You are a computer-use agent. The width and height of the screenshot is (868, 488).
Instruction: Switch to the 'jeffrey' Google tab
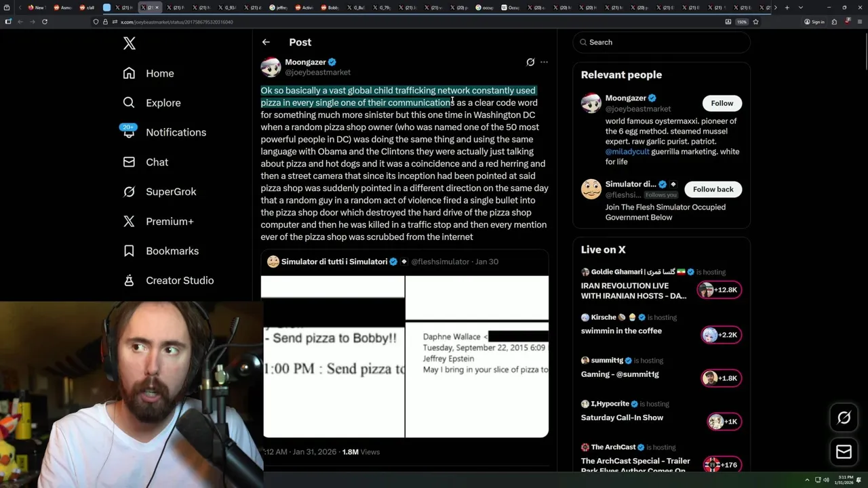click(279, 7)
